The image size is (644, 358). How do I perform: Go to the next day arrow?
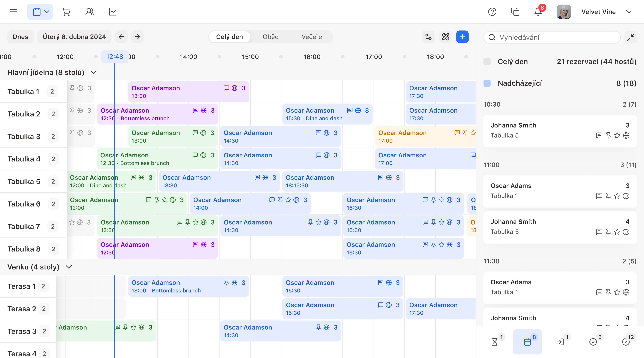coord(137,37)
